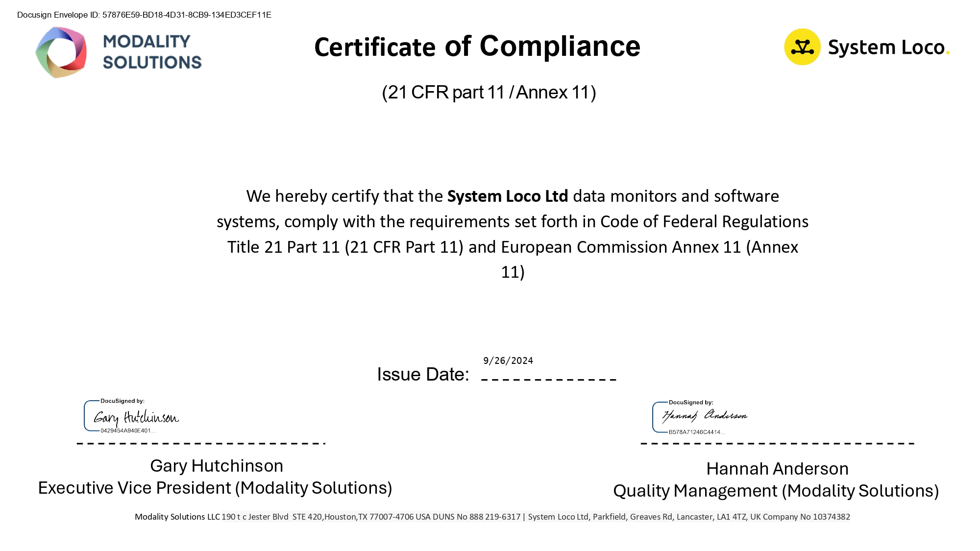Click the MODALITY SOLUTIONS logo text
980x551 pixels.
pos(151,52)
